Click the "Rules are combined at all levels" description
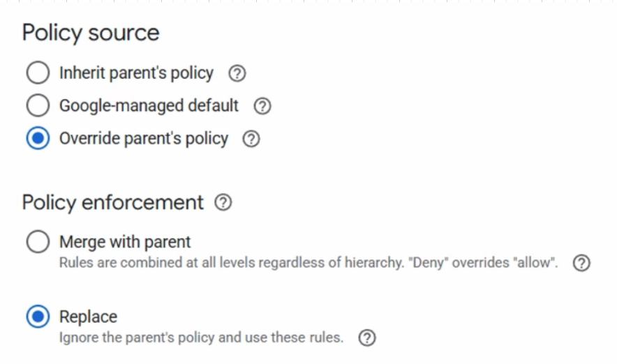Image resolution: width=617 pixels, height=364 pixels. pos(308,263)
